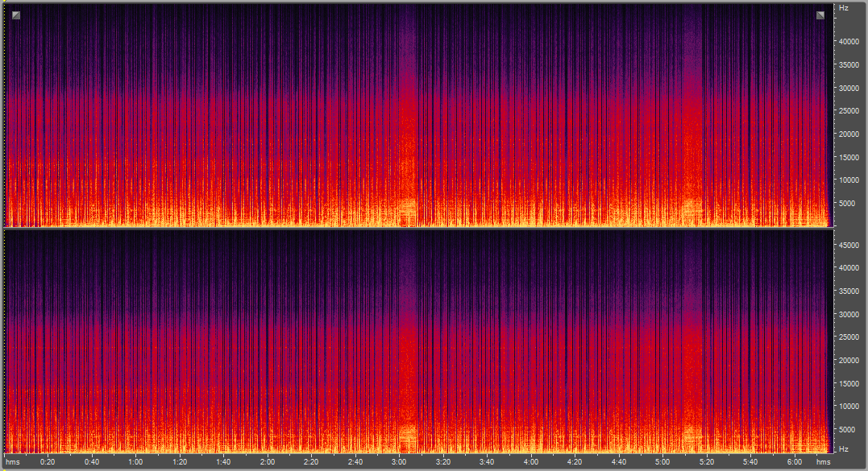Click '25000' on upper channel frequency scale

[849, 111]
